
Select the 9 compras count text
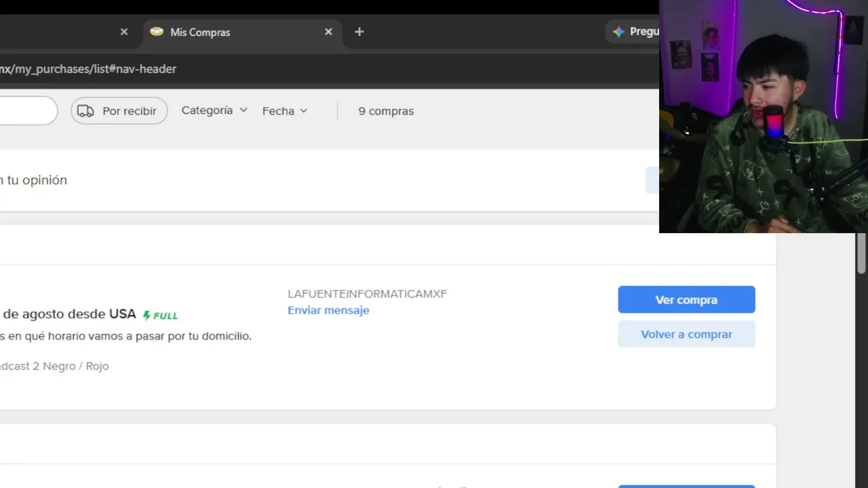(x=386, y=111)
